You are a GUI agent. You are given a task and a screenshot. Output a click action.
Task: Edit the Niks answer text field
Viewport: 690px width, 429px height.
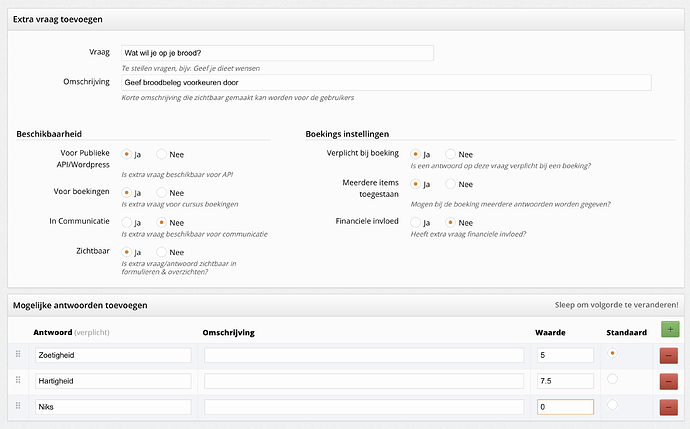pos(113,407)
